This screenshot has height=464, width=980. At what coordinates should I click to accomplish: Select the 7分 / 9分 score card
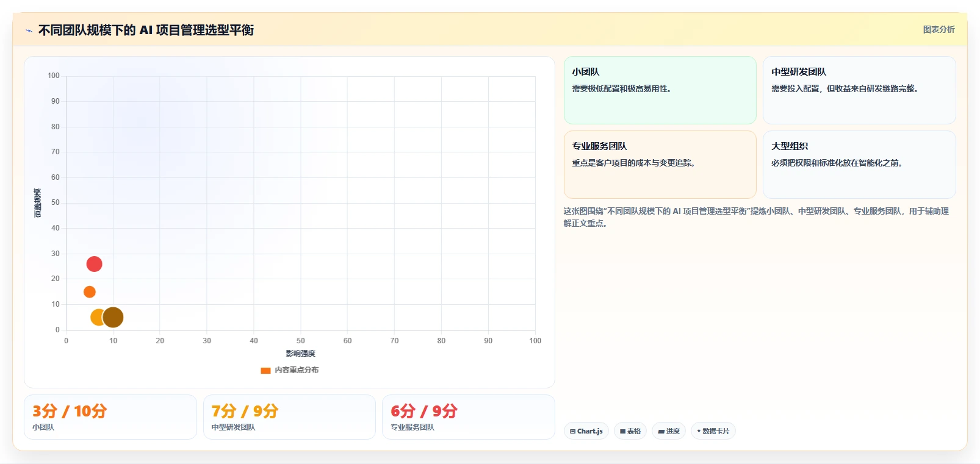pos(289,417)
